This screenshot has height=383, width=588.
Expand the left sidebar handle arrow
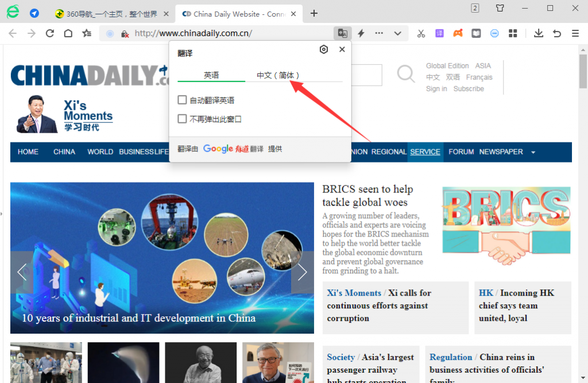[x=2, y=214]
